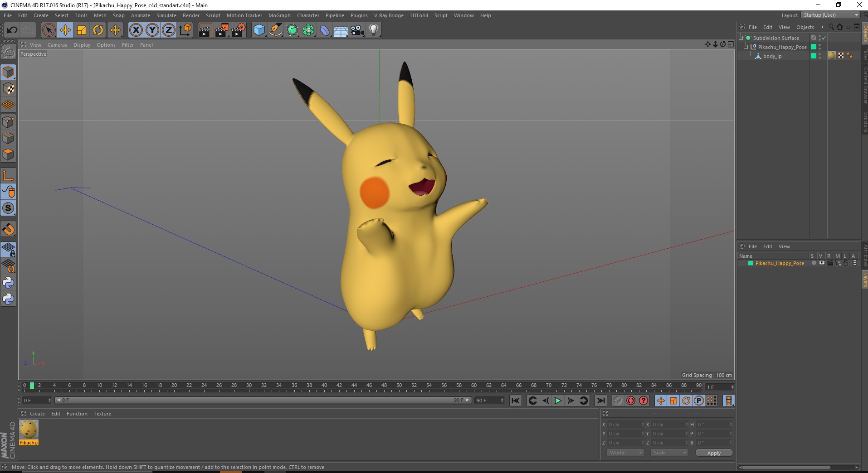Click the Undo arrow icon
Viewport: 868px width, 473px height.
[12, 30]
